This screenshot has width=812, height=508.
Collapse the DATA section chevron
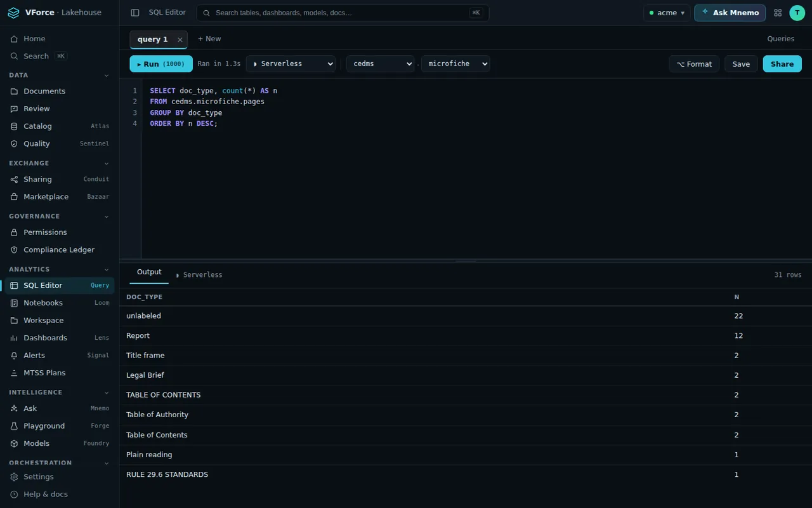click(107, 76)
